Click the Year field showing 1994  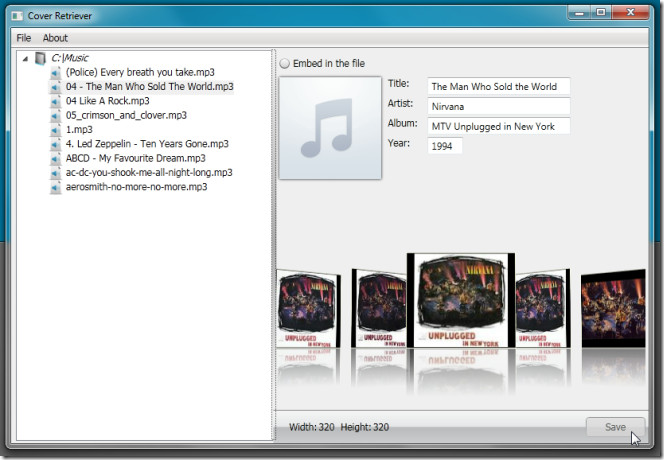pyautogui.click(x=445, y=146)
